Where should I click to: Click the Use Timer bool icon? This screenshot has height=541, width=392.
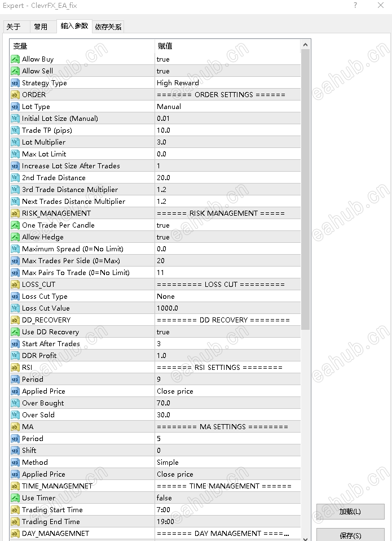[x=15, y=498]
